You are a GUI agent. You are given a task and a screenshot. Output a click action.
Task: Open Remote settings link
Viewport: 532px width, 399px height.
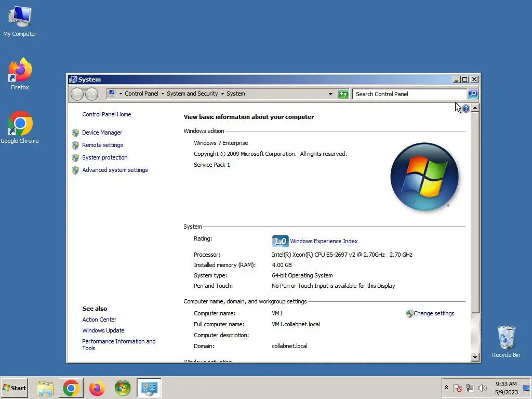pyautogui.click(x=102, y=145)
